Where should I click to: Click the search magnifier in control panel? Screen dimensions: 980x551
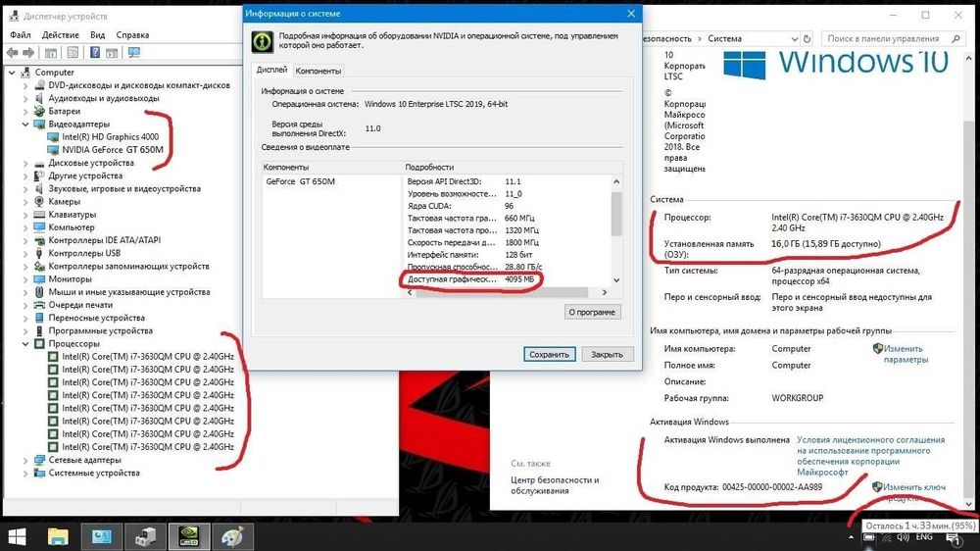(x=955, y=39)
